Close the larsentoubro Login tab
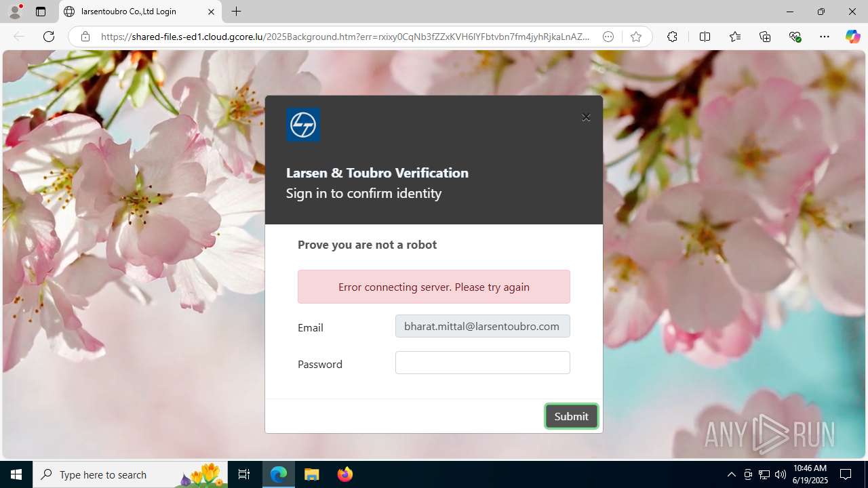 click(x=211, y=12)
